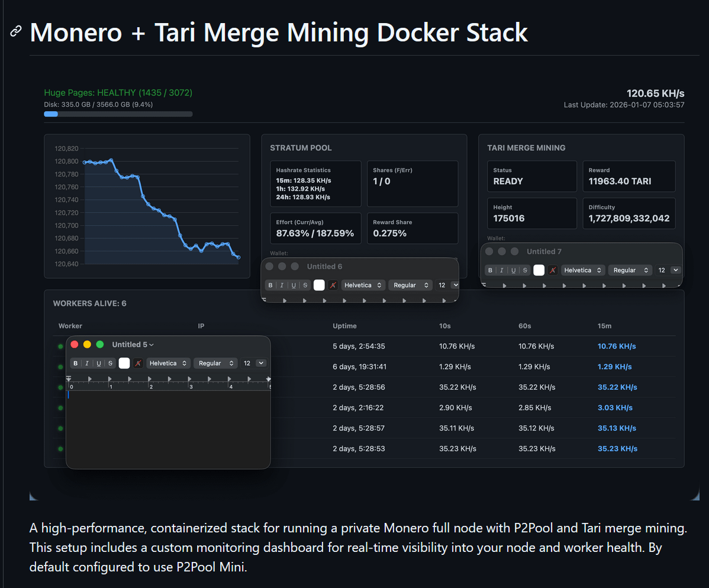Open Regular style dropdown in Untitled 7
This screenshot has height=588, width=709.
click(630, 270)
